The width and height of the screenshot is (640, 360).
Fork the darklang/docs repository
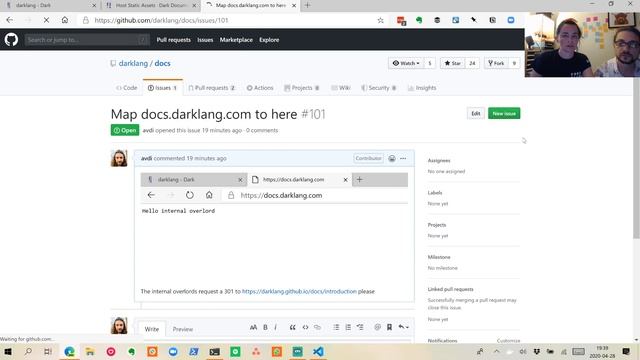tap(496, 63)
